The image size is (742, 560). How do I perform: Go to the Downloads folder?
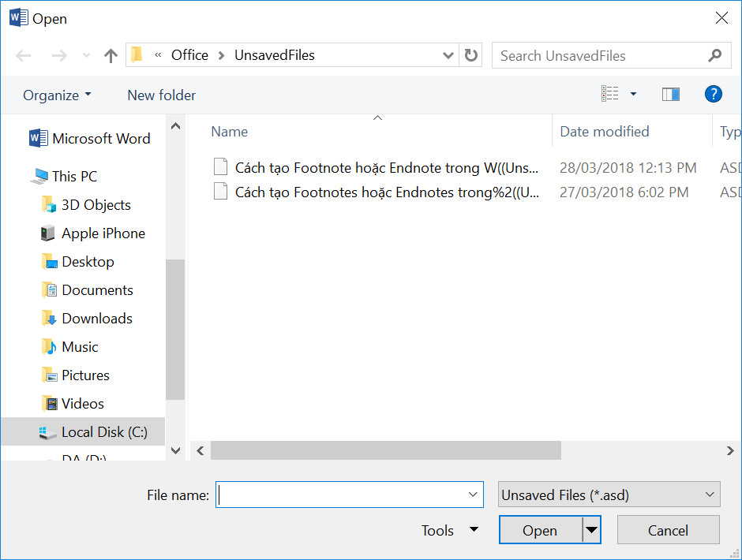[96, 319]
